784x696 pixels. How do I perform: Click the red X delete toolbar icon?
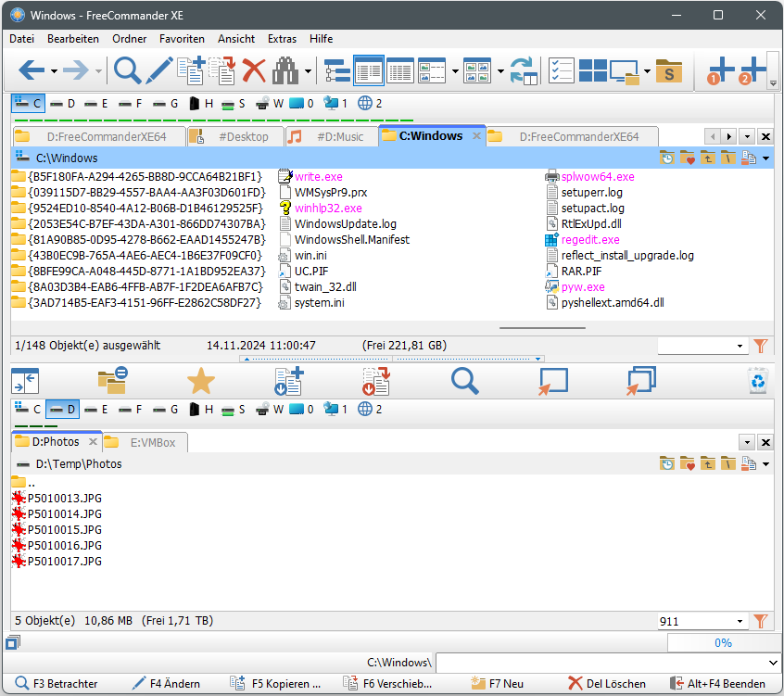coord(253,70)
